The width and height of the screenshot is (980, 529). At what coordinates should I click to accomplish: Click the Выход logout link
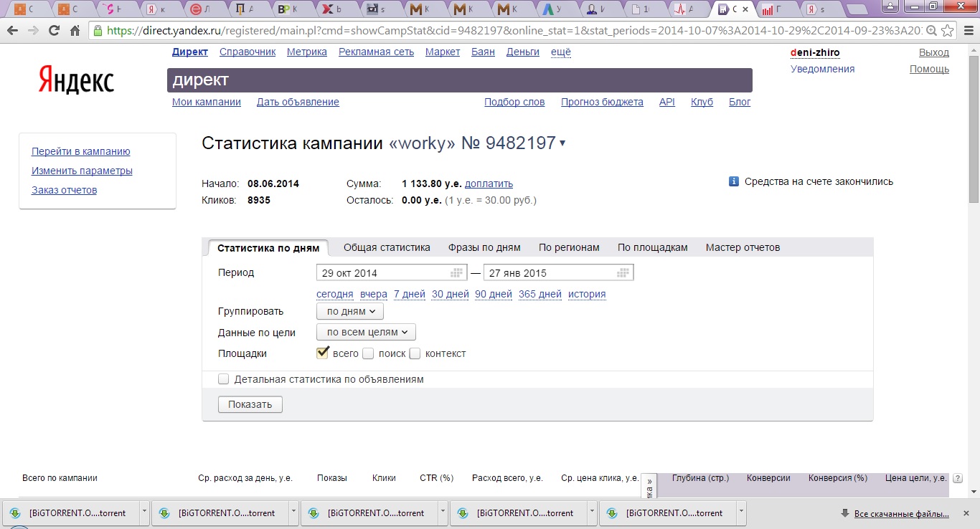(934, 52)
